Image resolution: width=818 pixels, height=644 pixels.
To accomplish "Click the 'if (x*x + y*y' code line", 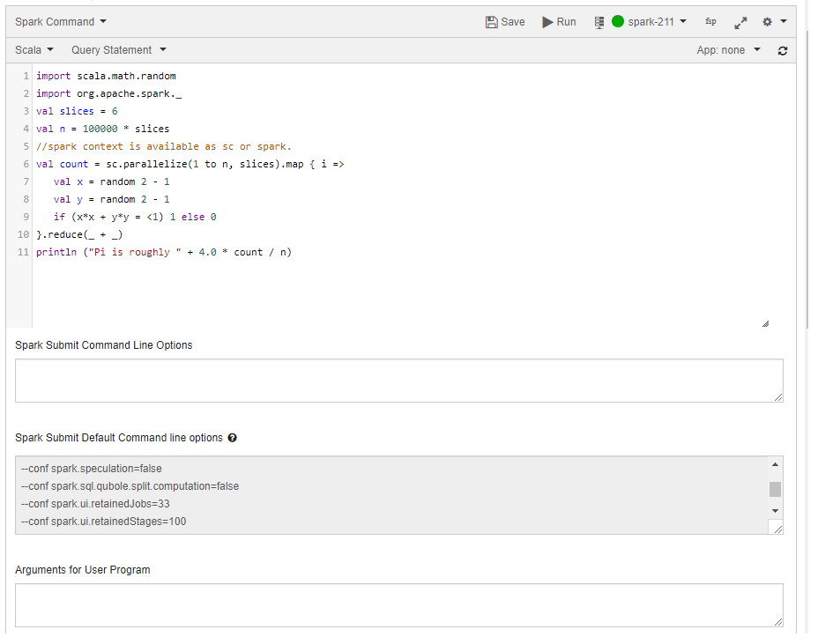I will (x=135, y=217).
